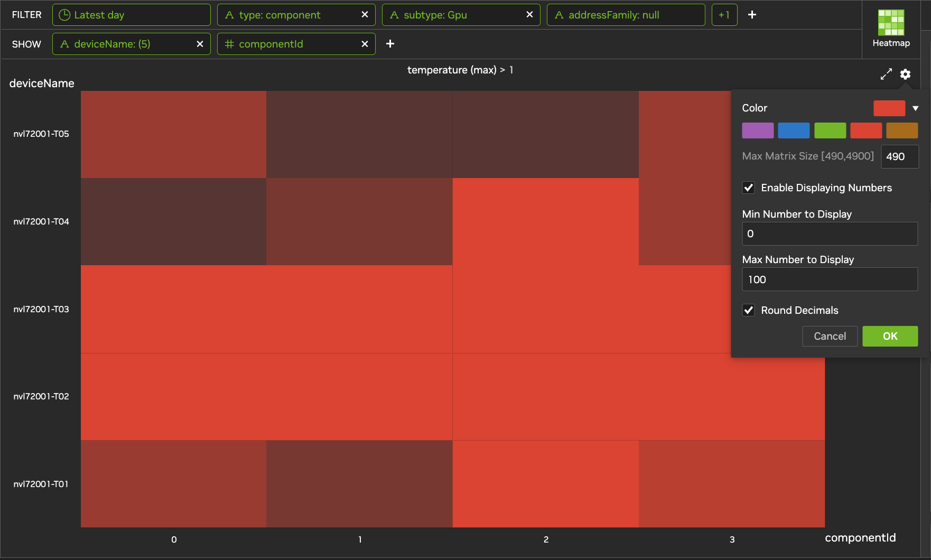The height and width of the screenshot is (560, 931).
Task: Select the red color swatch
Action: click(x=866, y=130)
